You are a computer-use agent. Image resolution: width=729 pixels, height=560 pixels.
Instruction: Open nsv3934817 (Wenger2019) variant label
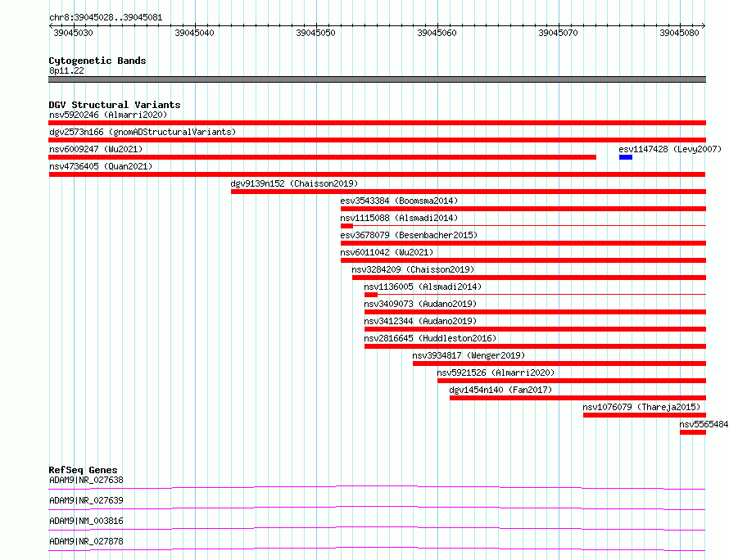tap(469, 355)
